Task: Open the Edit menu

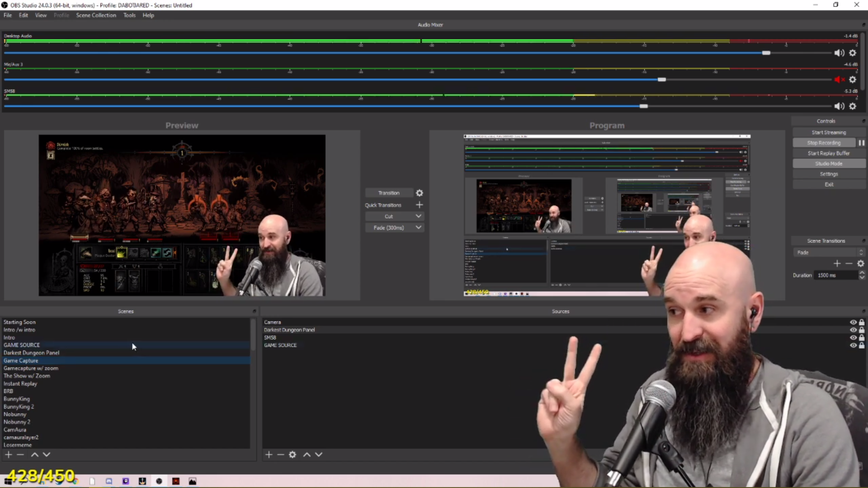Action: pyautogui.click(x=23, y=15)
